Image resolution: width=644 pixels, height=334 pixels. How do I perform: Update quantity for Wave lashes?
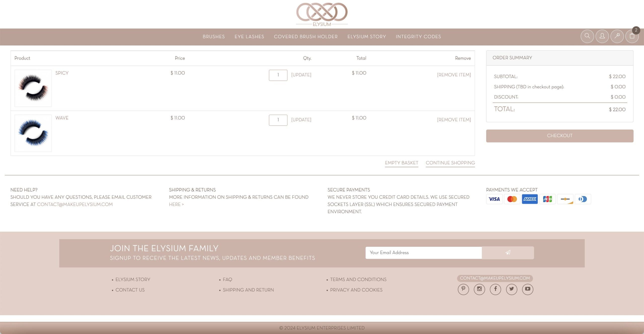tap(301, 120)
